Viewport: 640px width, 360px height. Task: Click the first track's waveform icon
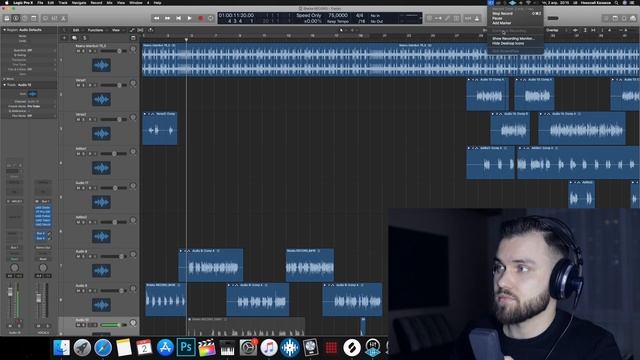[x=101, y=65]
